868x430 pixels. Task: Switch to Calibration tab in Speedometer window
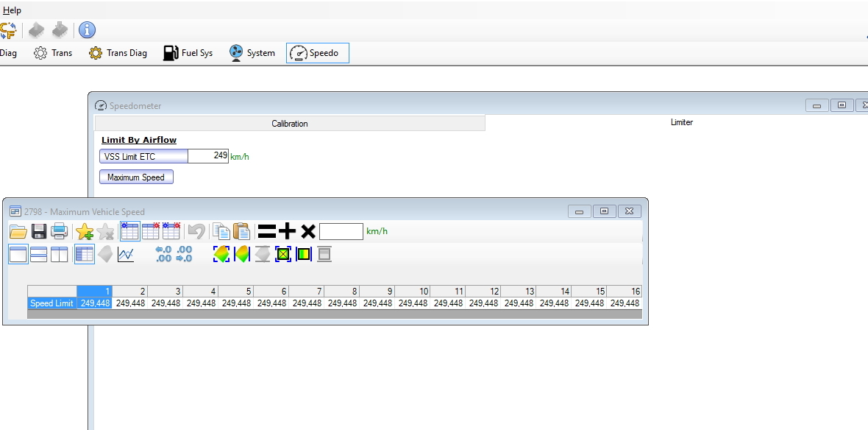[x=290, y=124]
